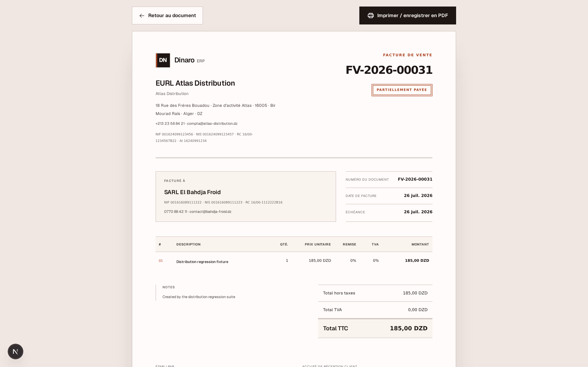The image size is (588, 367).
Task: Click Imprimer / enregistrer en PDF button
Action: pos(408,15)
